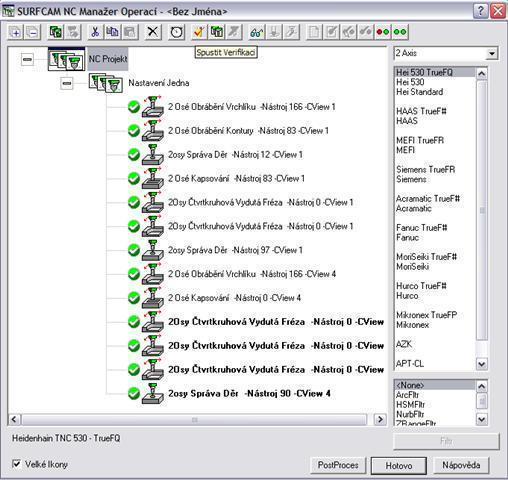Click the green double-window icon near toolbar start
This screenshot has width=508, height=480.
point(55,32)
